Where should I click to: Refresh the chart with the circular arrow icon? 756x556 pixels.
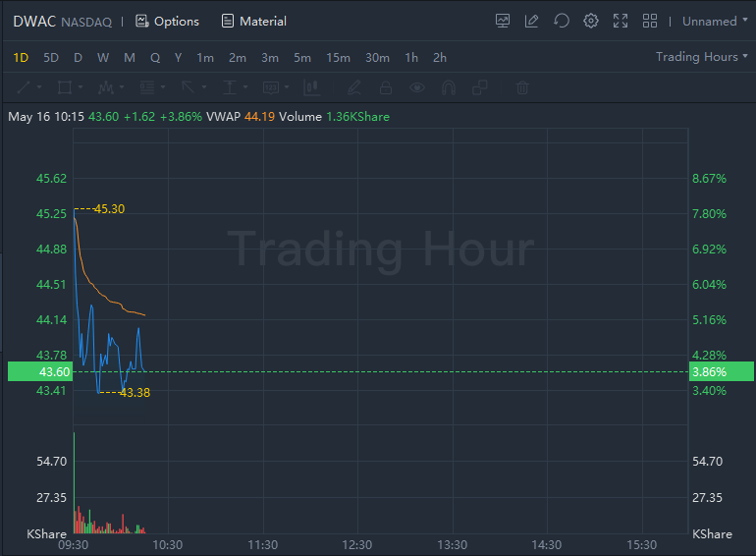562,21
